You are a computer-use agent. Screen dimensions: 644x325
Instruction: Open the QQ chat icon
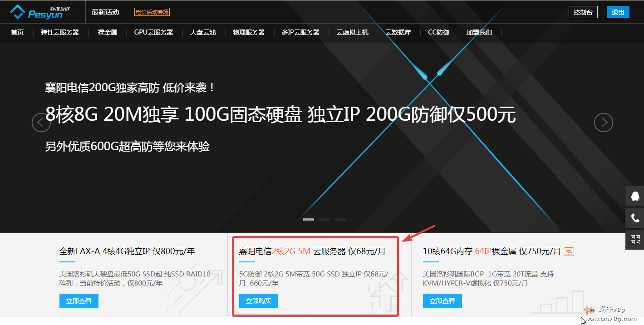pyautogui.click(x=635, y=197)
